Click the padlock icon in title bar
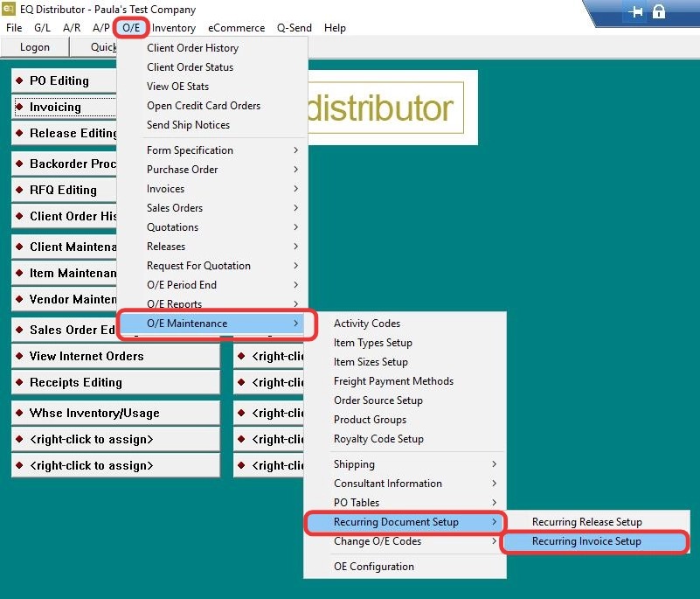 click(658, 11)
